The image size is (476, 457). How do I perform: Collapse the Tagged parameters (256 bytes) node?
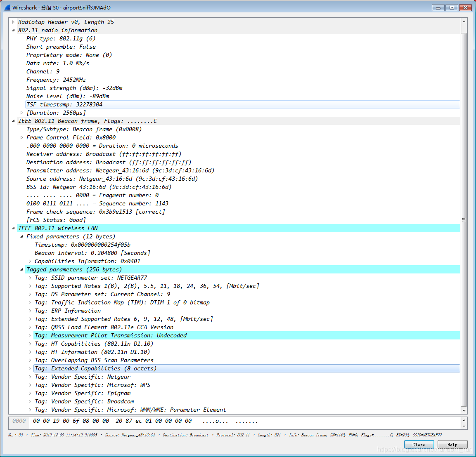21,270
